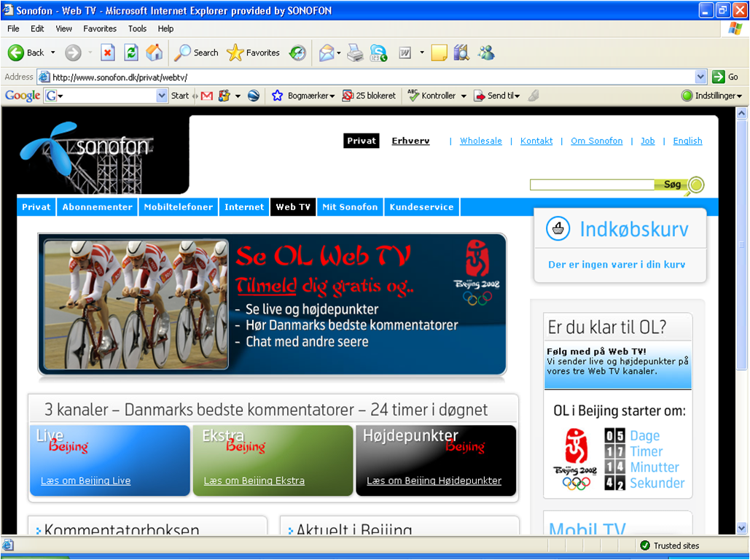
Task: Click the blue globe icon in the Google toolbar
Action: (x=254, y=96)
